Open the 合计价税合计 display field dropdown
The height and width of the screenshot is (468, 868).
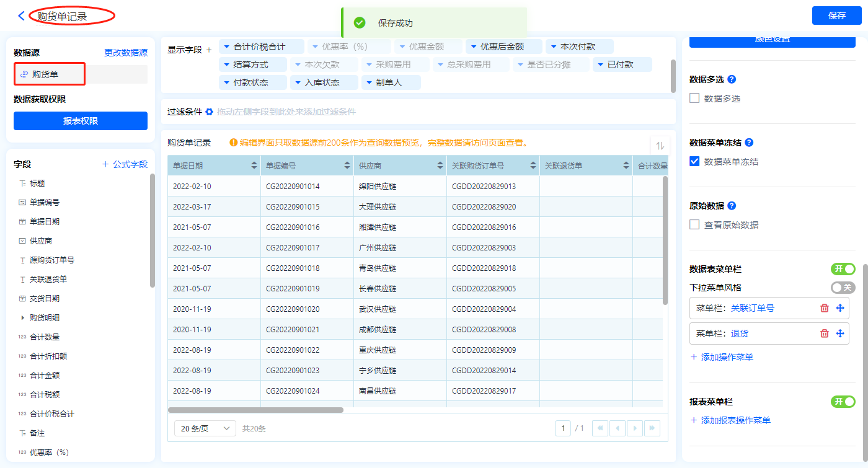227,46
